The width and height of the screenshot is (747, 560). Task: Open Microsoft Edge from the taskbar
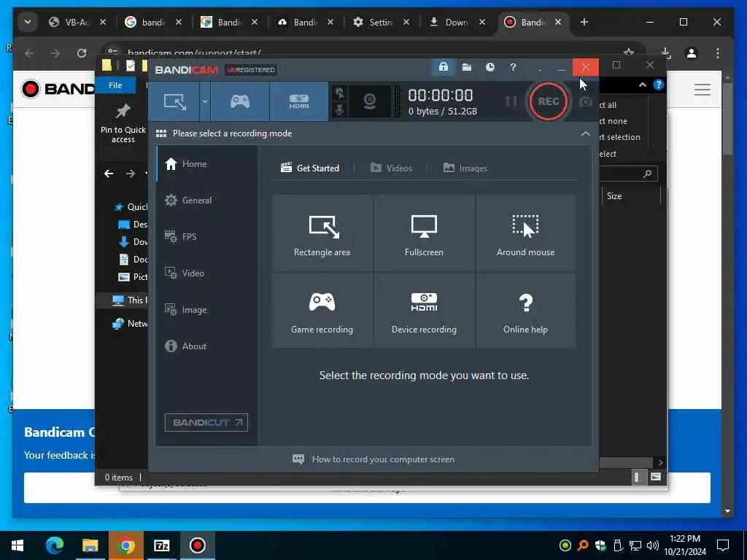(x=54, y=545)
